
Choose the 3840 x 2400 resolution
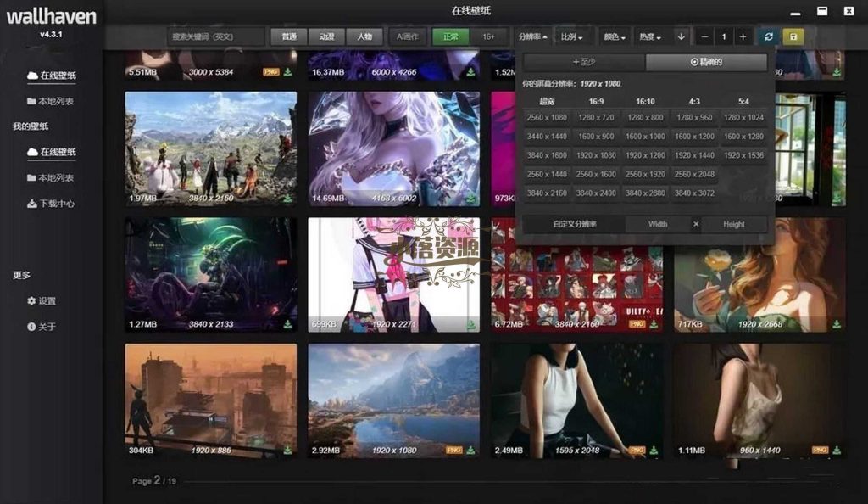596,193
